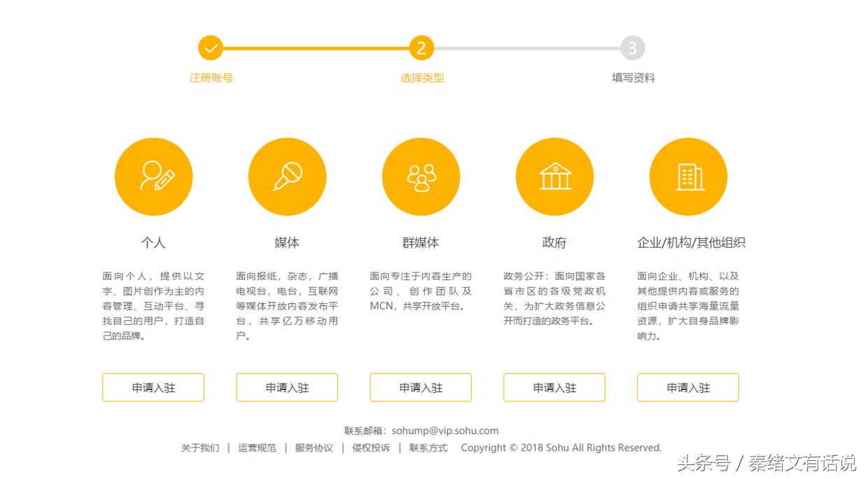Click the step 3 gray circle
The height and width of the screenshot is (479, 868).
pos(632,48)
